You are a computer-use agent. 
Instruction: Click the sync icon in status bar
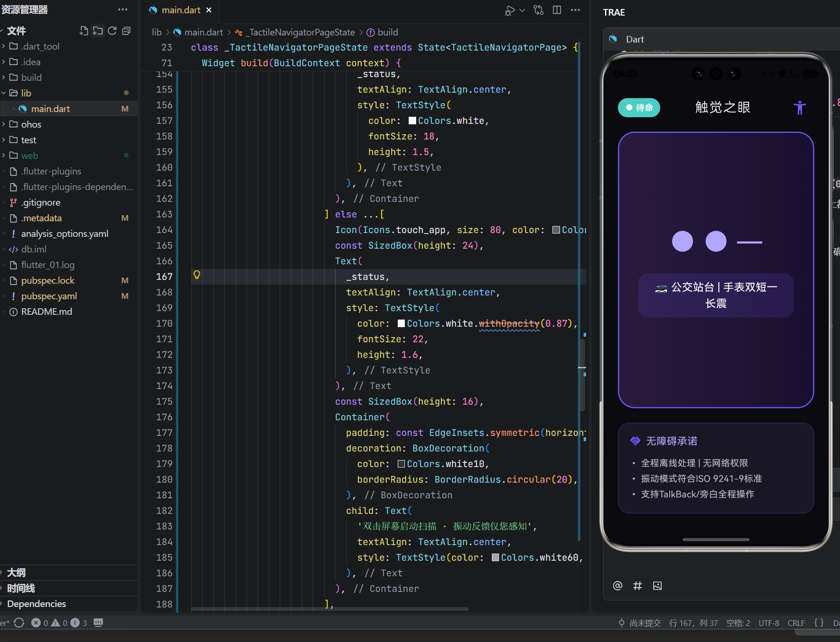pos(19,623)
